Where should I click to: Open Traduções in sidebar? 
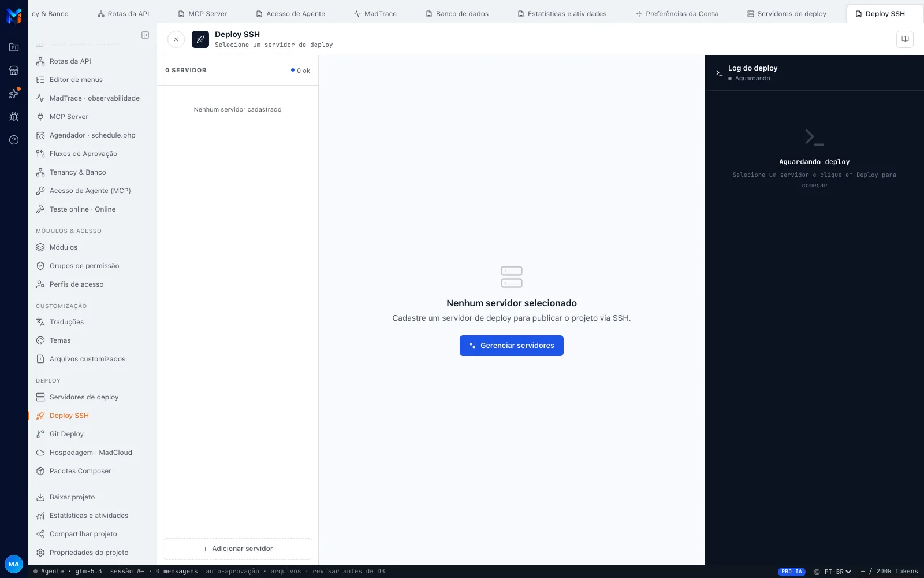click(92, 322)
